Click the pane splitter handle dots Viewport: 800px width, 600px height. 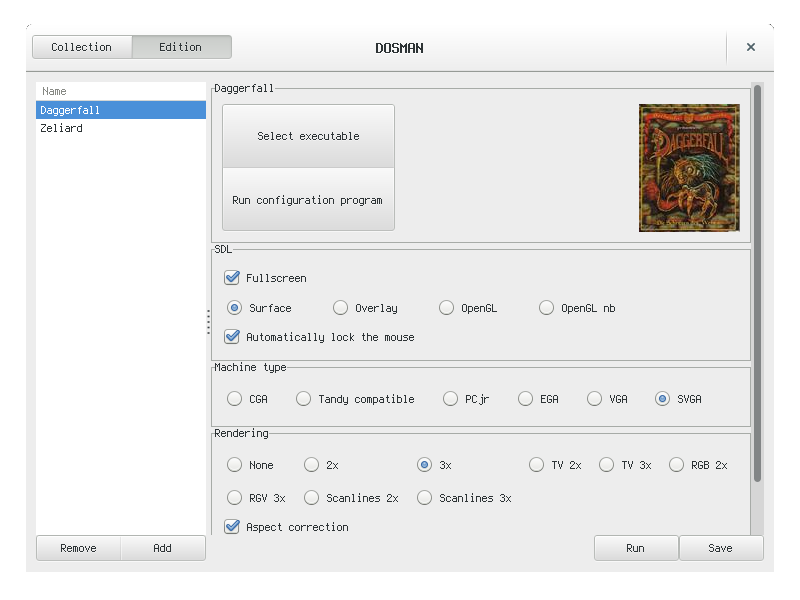[208, 322]
